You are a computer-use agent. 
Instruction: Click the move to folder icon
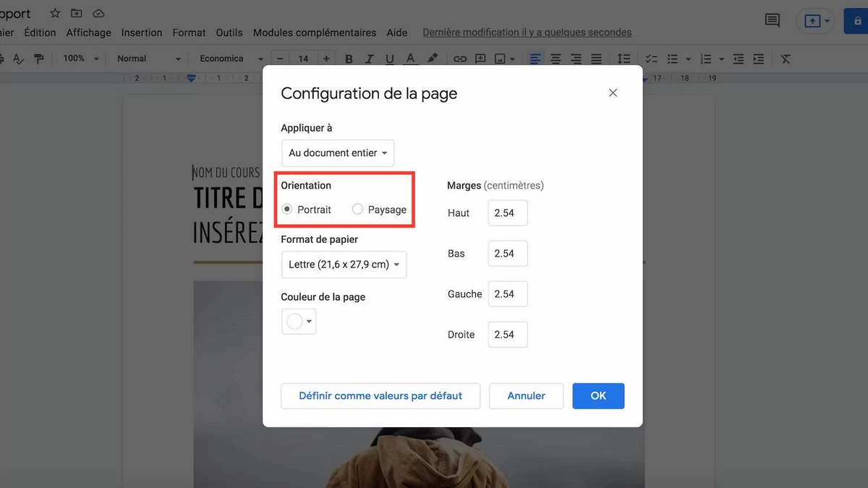coord(77,13)
